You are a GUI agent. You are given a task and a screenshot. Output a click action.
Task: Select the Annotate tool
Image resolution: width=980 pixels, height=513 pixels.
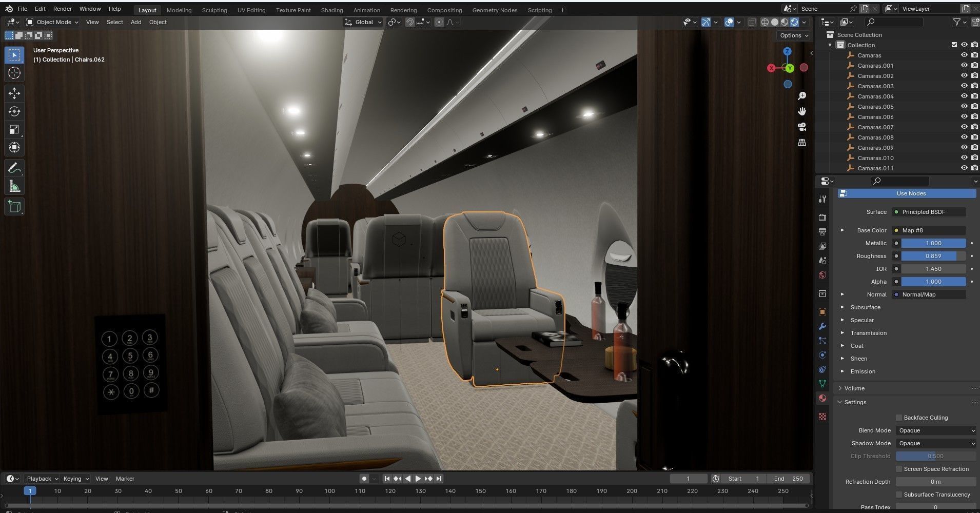tap(14, 168)
